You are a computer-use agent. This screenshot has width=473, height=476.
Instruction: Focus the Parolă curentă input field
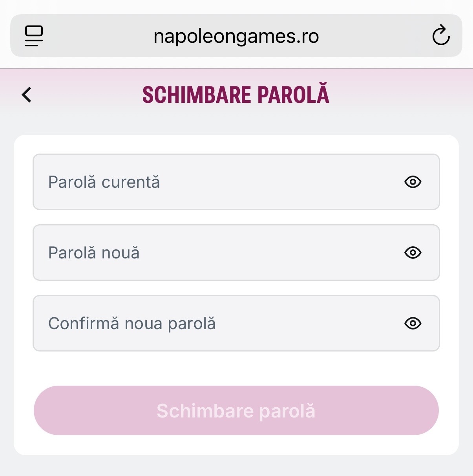tap(236, 182)
